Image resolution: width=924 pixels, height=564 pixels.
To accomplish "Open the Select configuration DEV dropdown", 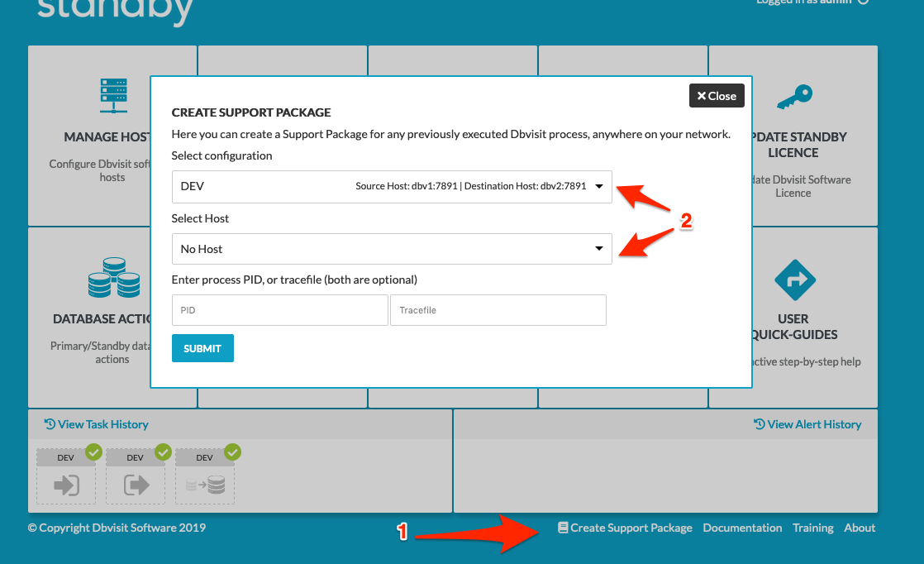I will click(392, 186).
